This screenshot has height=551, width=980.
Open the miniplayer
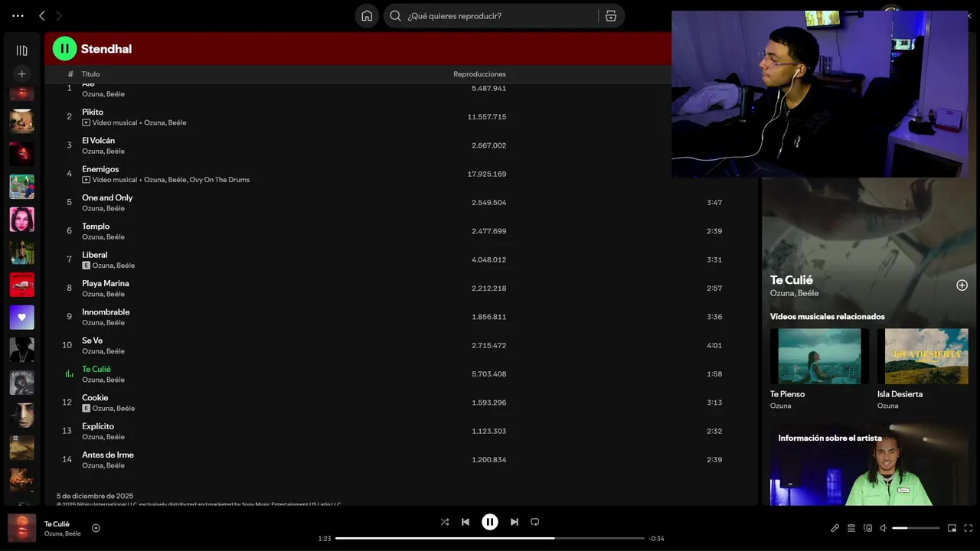952,528
